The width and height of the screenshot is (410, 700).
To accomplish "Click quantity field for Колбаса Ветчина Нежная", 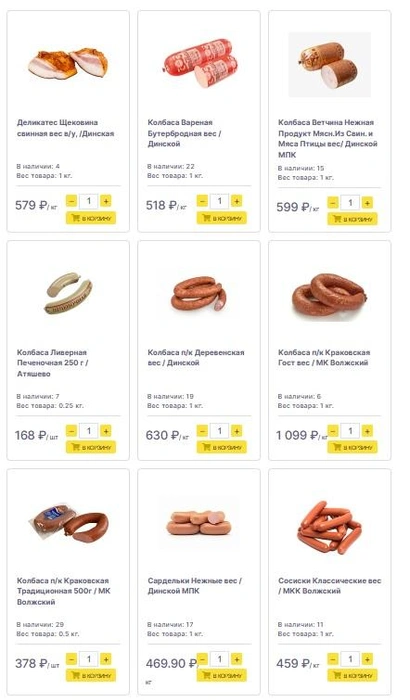I will click(350, 203).
